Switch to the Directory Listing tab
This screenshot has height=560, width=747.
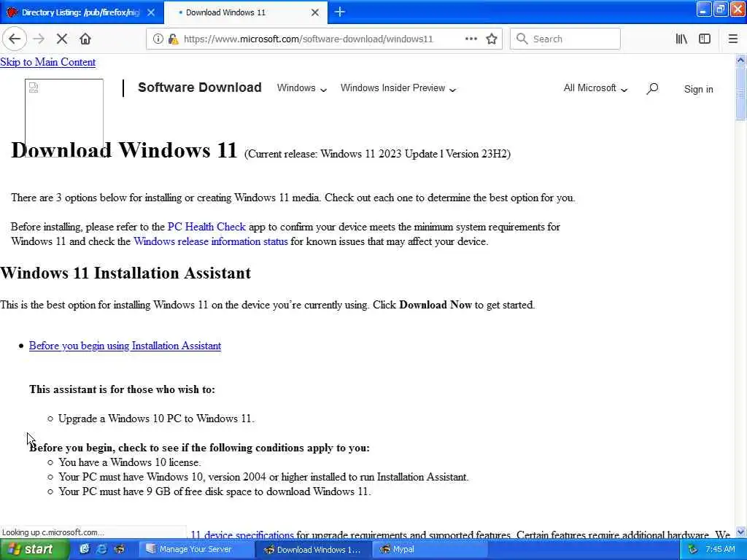80,12
